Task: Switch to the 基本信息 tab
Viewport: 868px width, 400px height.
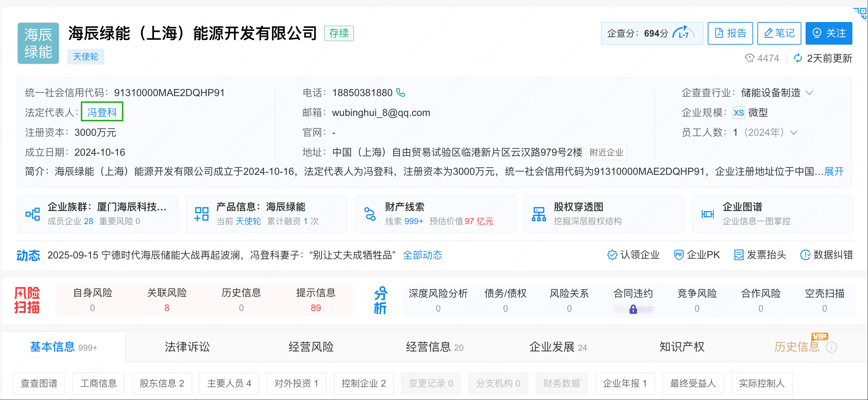Action: (x=63, y=347)
